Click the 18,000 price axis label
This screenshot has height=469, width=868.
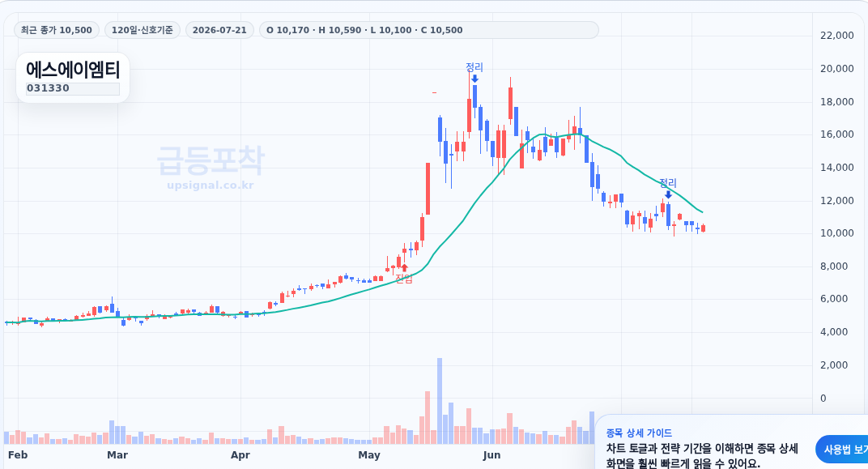837,102
